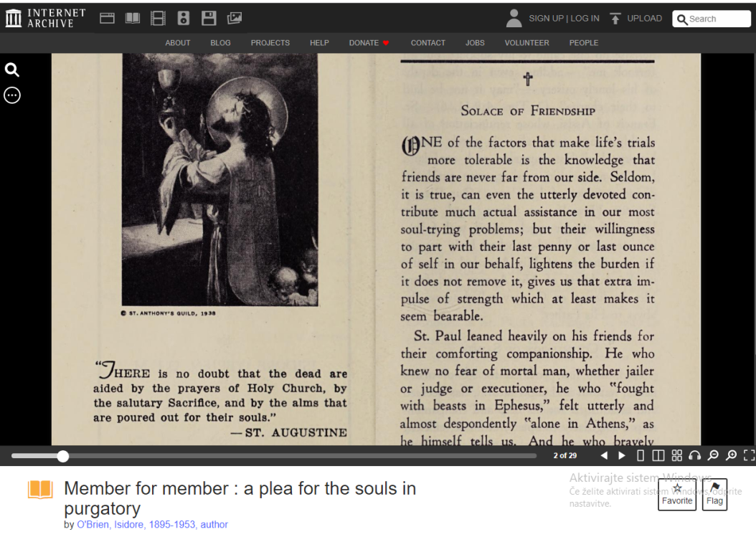
Task: Click the Flag button
Action: 714,495
